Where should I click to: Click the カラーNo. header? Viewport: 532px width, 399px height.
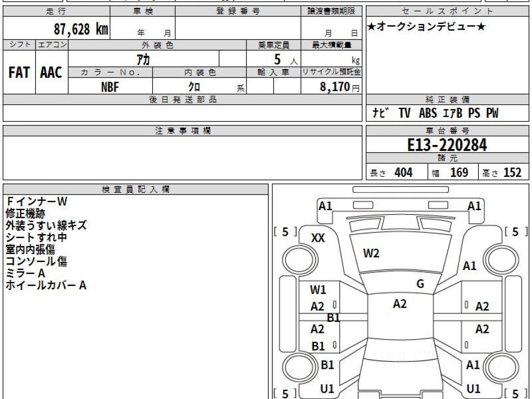110,72
